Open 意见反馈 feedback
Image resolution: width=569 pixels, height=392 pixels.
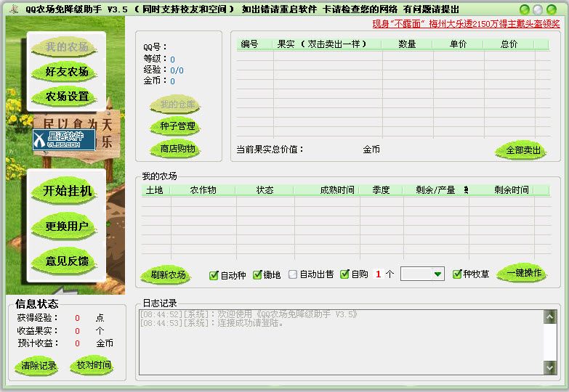tap(65, 261)
